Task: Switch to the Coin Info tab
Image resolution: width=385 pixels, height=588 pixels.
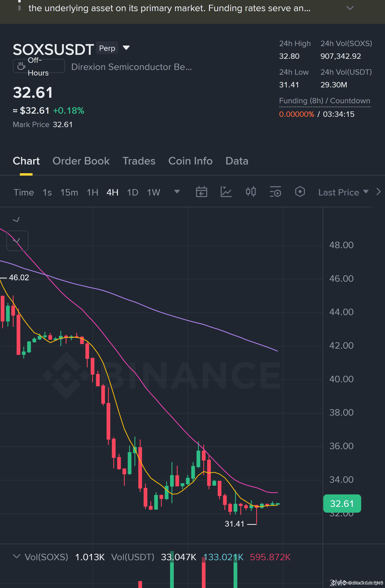Action: pyautogui.click(x=190, y=161)
